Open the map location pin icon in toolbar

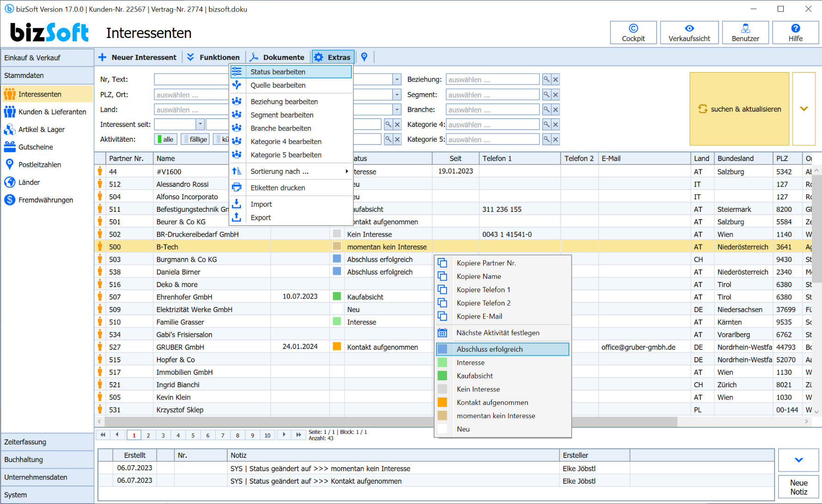(x=364, y=57)
